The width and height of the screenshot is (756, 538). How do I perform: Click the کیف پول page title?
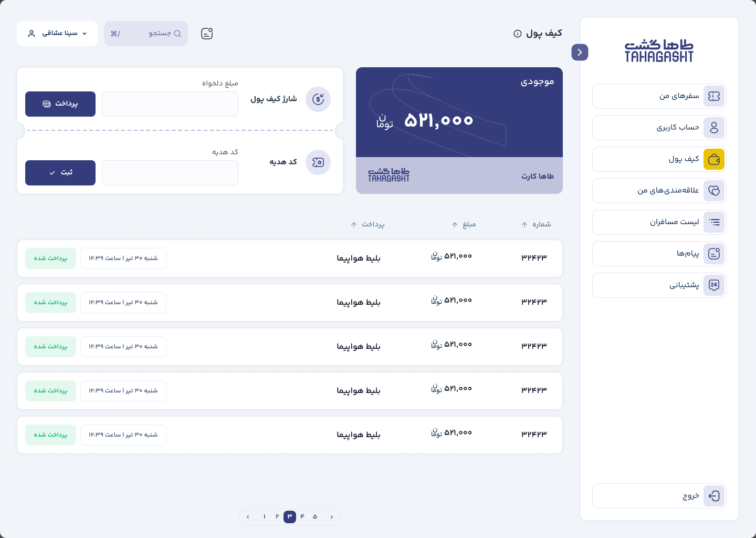click(x=544, y=33)
